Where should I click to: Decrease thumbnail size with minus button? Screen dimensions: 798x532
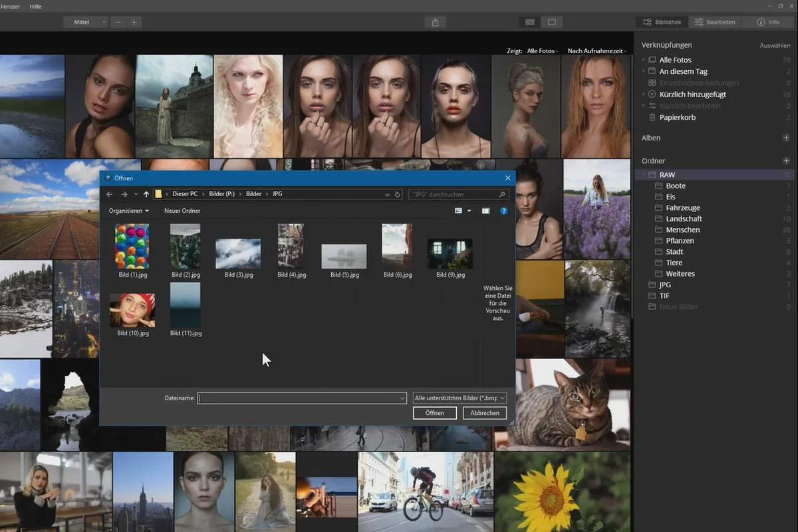tap(118, 22)
